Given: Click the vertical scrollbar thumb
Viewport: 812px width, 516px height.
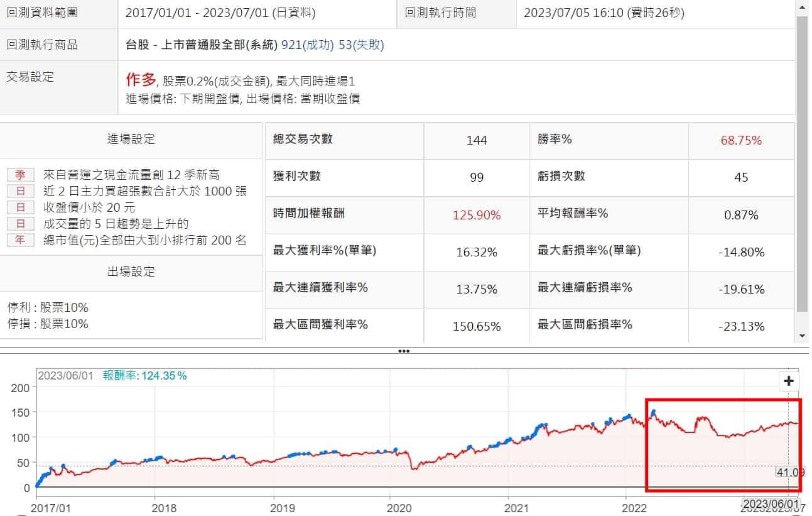Looking at the screenshot, I should pyautogui.click(x=801, y=163).
